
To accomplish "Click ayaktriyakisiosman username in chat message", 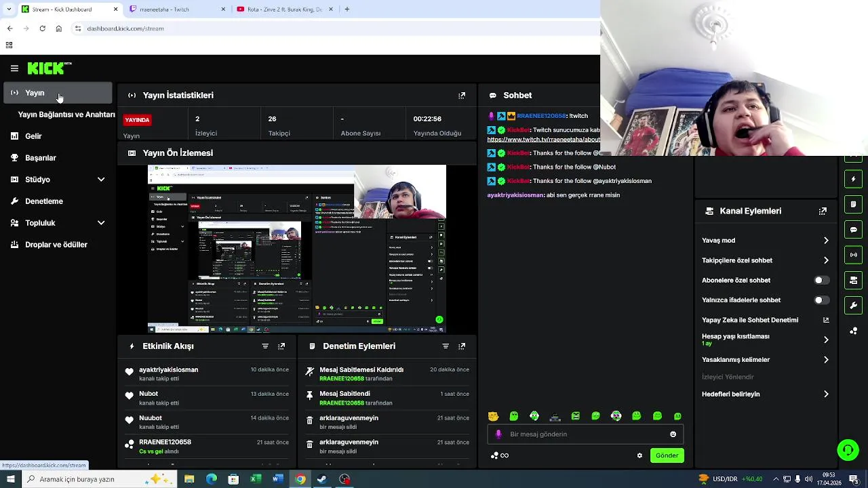I will pyautogui.click(x=515, y=195).
